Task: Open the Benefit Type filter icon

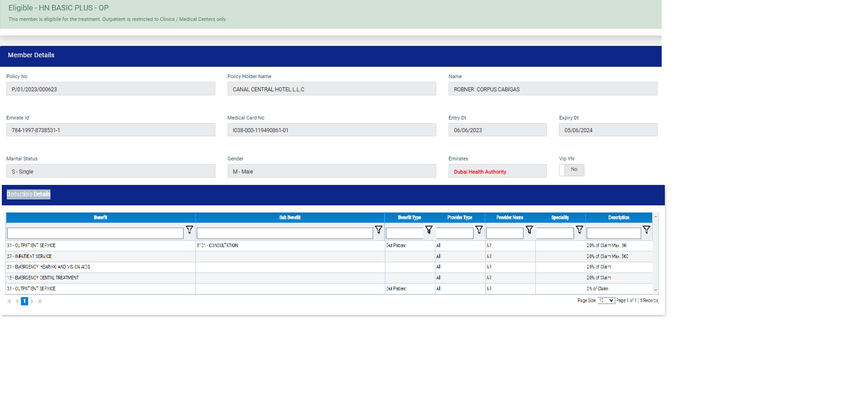Action: click(x=429, y=230)
